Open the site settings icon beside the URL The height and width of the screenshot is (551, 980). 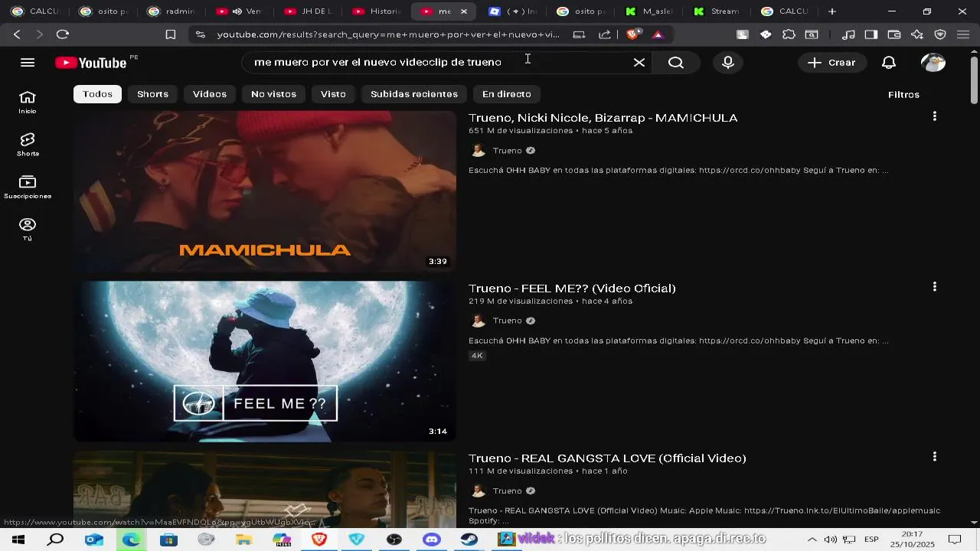tap(201, 34)
